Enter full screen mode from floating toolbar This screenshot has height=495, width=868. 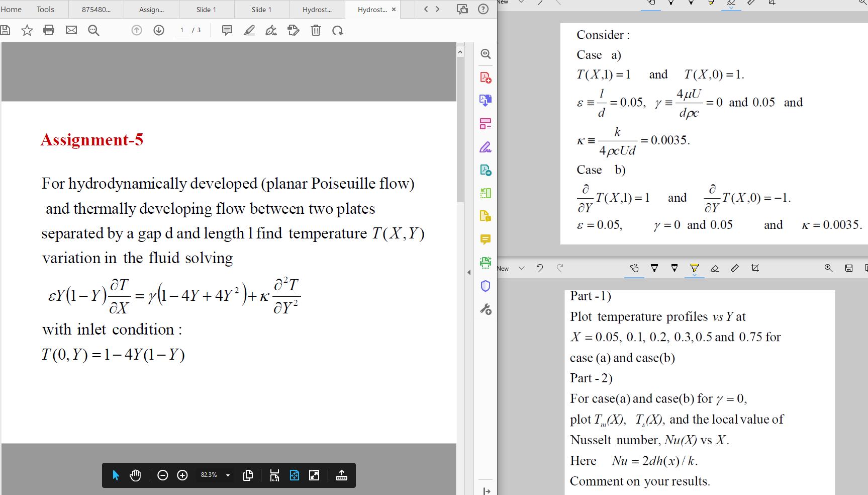(x=314, y=475)
